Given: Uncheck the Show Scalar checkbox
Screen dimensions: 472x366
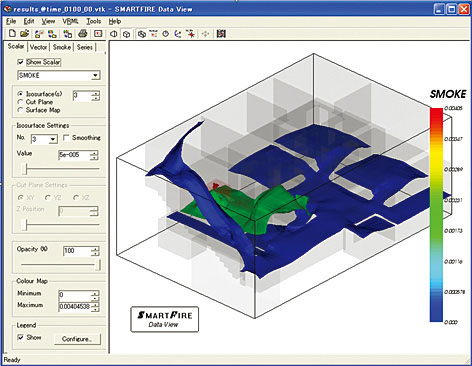Looking at the screenshot, I should coord(20,62).
